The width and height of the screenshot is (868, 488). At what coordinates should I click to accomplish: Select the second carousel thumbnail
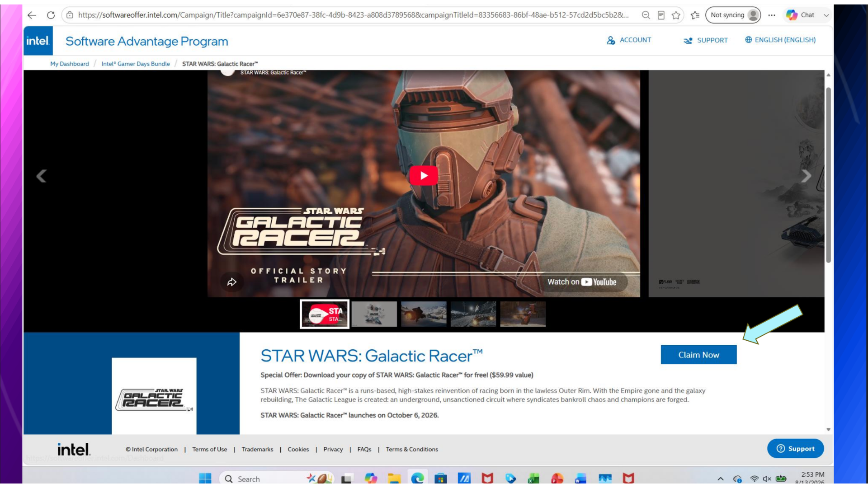(x=374, y=314)
